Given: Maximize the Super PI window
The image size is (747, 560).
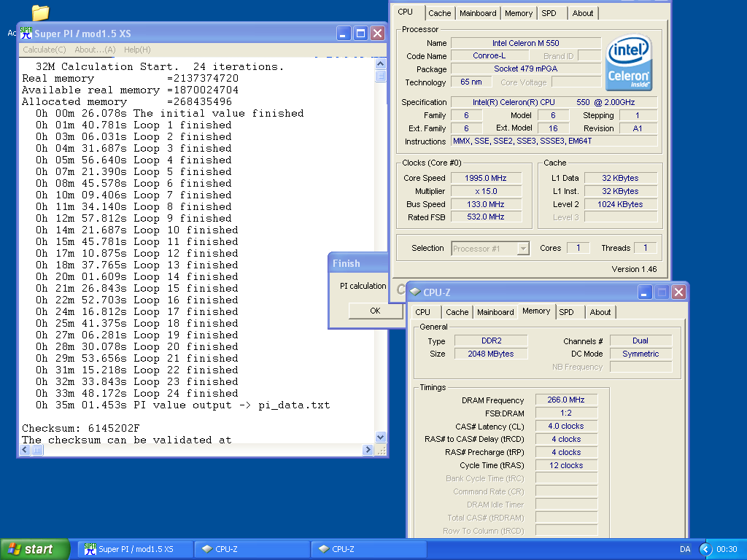Looking at the screenshot, I should point(360,34).
